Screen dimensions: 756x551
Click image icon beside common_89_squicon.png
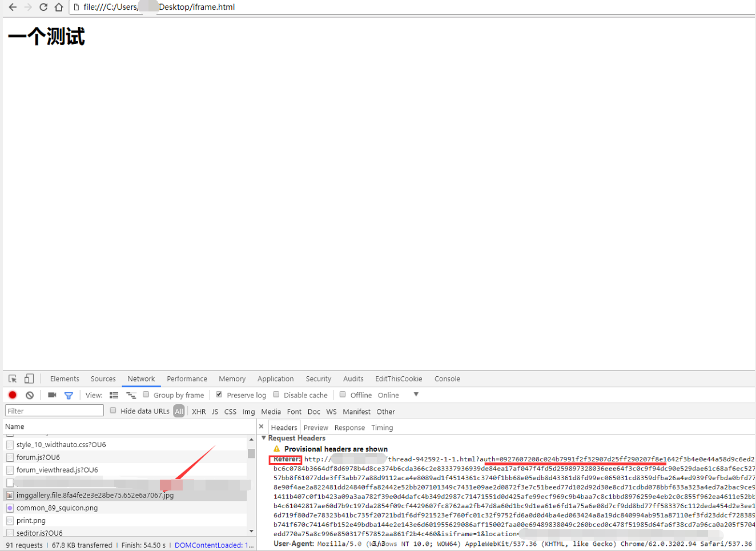point(10,508)
